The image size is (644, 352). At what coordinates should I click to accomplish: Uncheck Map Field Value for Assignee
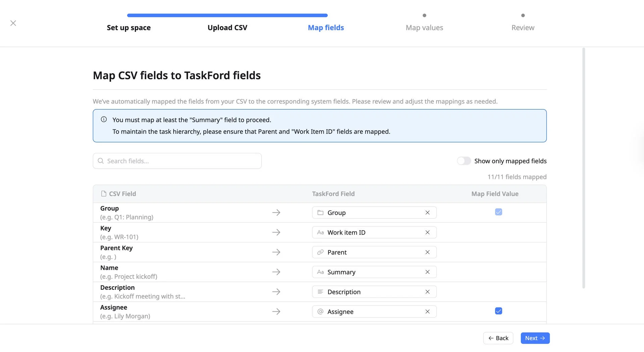click(x=498, y=311)
